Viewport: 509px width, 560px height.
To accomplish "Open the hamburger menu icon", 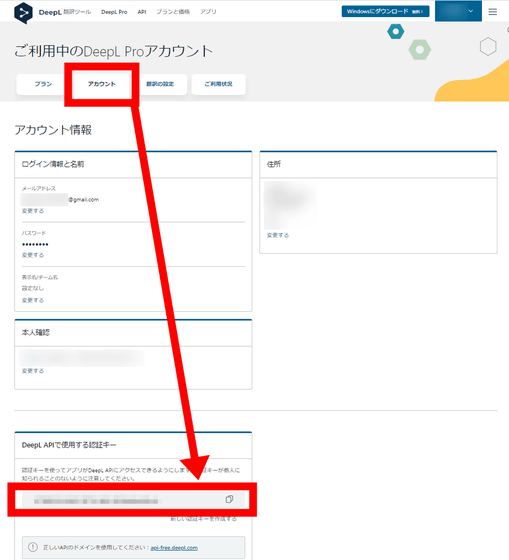I will [x=493, y=12].
